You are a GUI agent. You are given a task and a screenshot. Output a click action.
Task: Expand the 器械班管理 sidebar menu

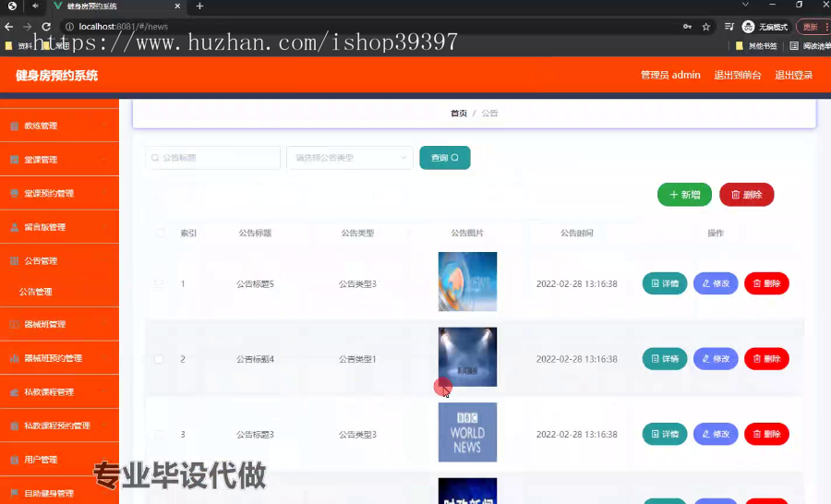59,324
